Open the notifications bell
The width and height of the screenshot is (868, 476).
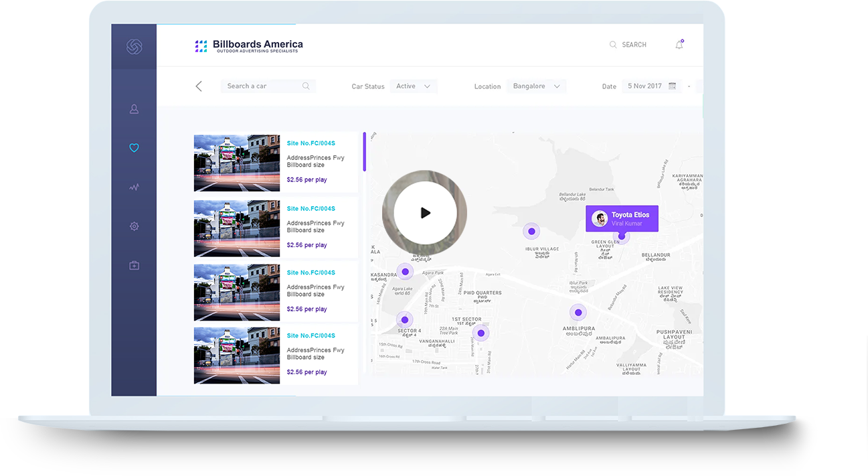[679, 45]
